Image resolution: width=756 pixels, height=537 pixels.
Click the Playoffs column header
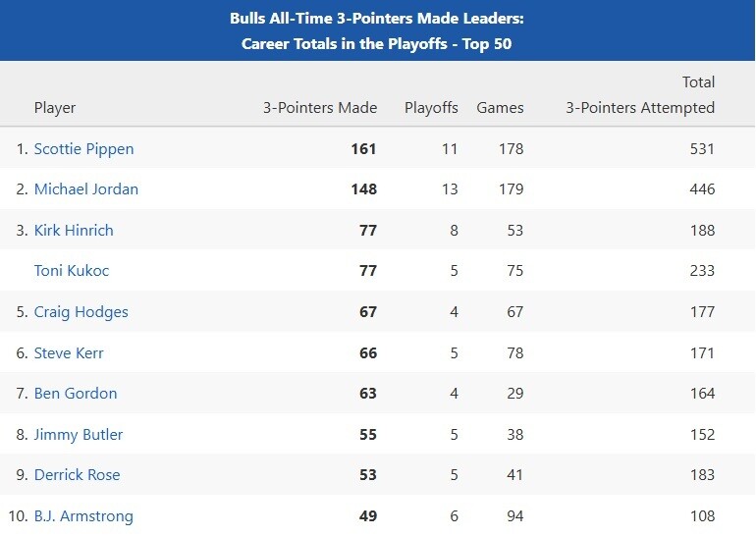[x=431, y=108]
